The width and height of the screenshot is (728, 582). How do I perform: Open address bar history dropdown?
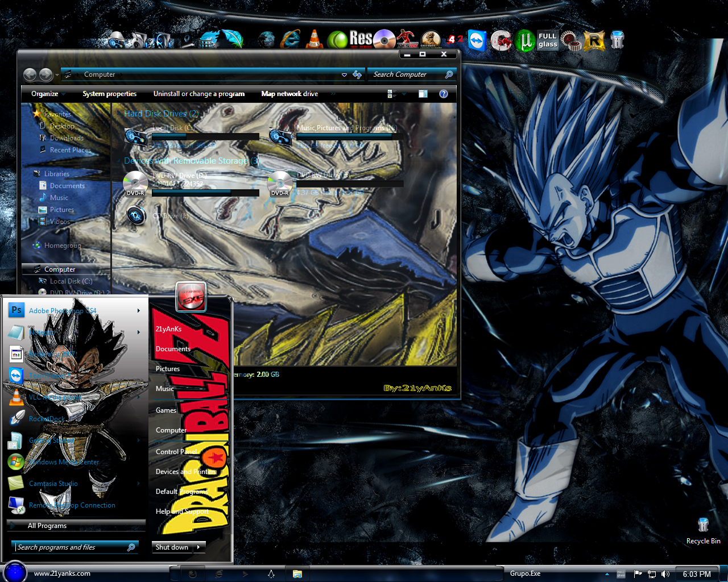tap(344, 74)
